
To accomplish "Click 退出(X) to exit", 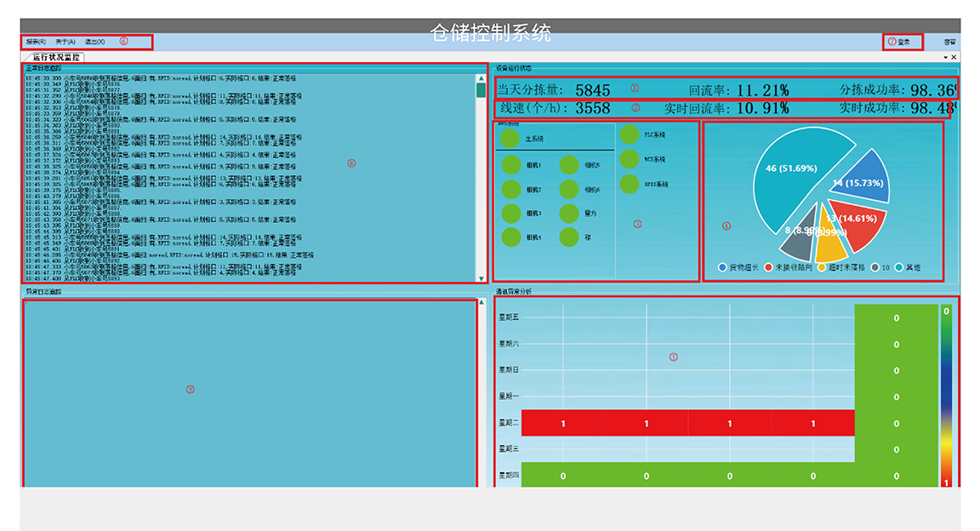I will pos(94,42).
